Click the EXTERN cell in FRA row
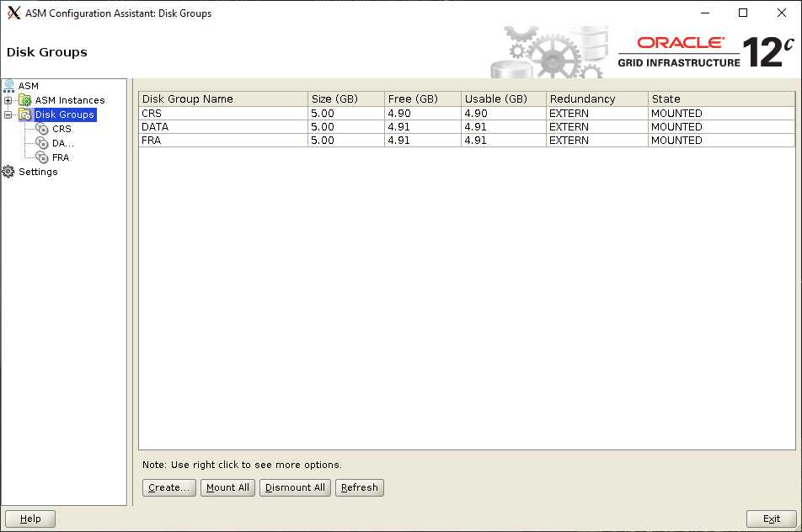Image resolution: width=802 pixels, height=532 pixels. [597, 140]
